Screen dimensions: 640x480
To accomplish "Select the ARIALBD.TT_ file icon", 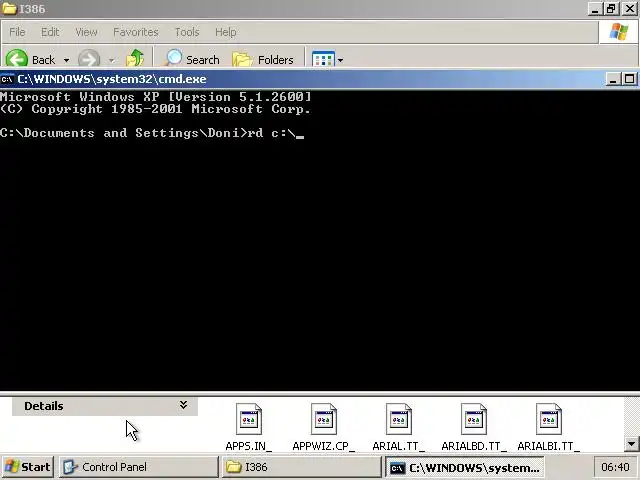I will click(474, 419).
